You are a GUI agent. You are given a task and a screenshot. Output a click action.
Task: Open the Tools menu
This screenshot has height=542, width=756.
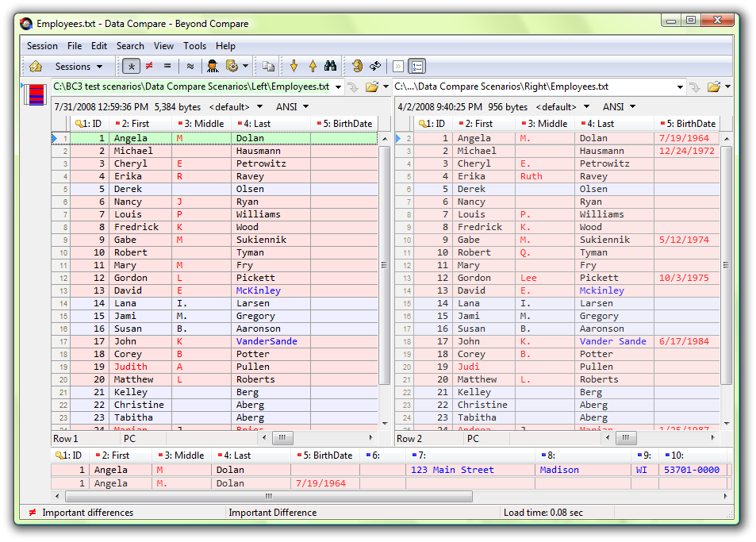coord(194,46)
